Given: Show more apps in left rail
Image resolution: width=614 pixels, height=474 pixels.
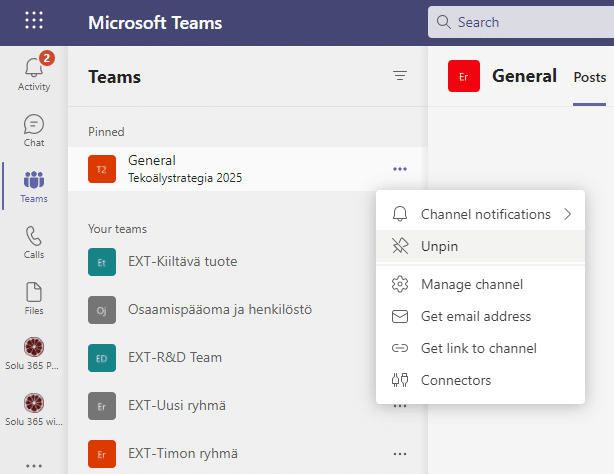Looking at the screenshot, I should [x=34, y=466].
